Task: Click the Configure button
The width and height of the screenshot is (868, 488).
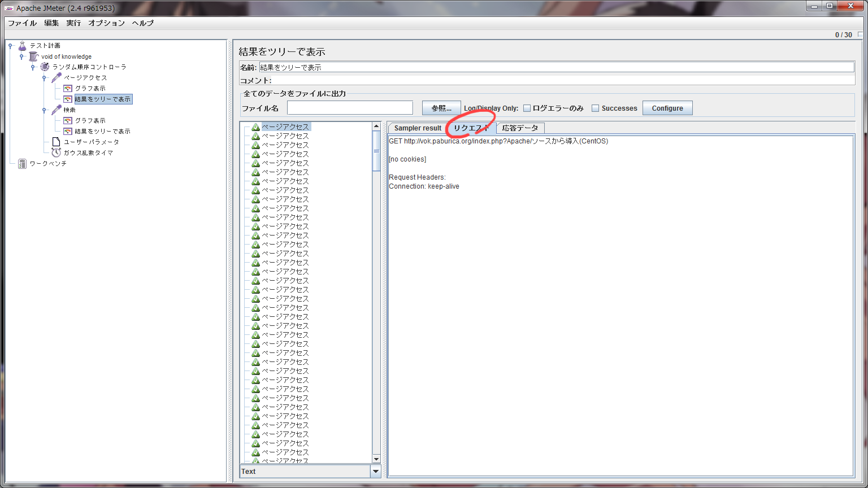Action: pyautogui.click(x=667, y=108)
